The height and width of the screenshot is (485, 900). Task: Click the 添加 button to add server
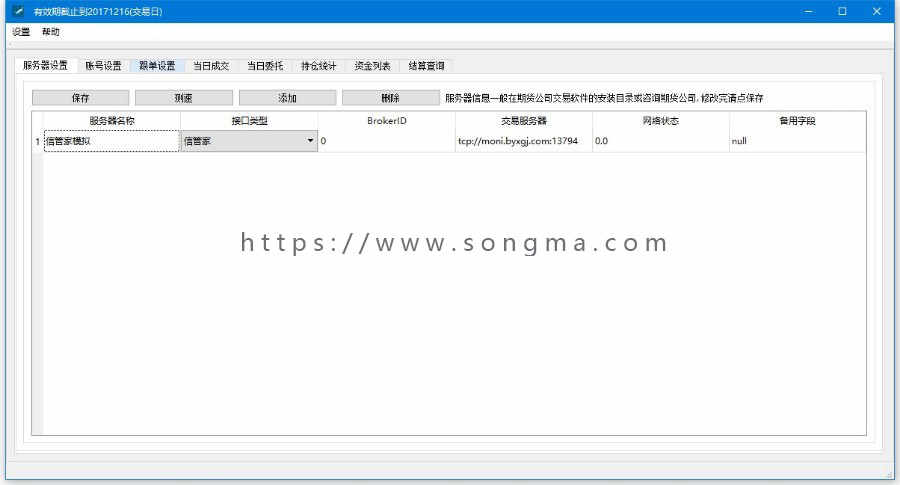pos(288,98)
